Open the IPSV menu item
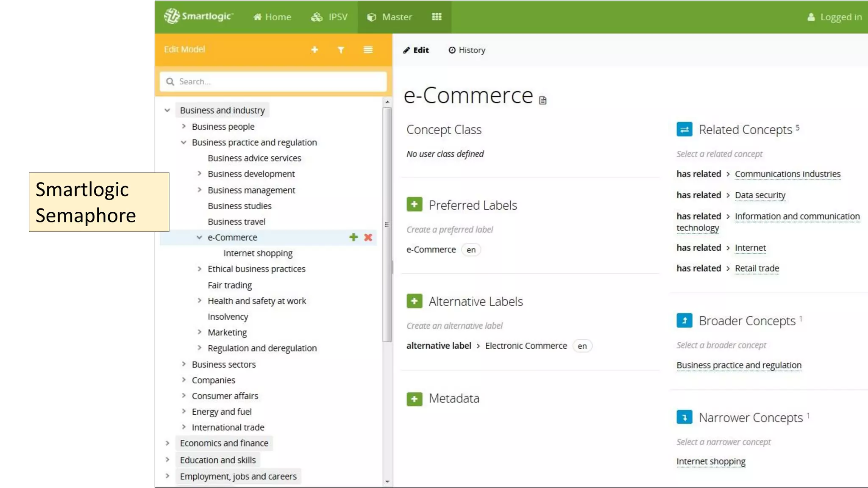 [x=329, y=17]
